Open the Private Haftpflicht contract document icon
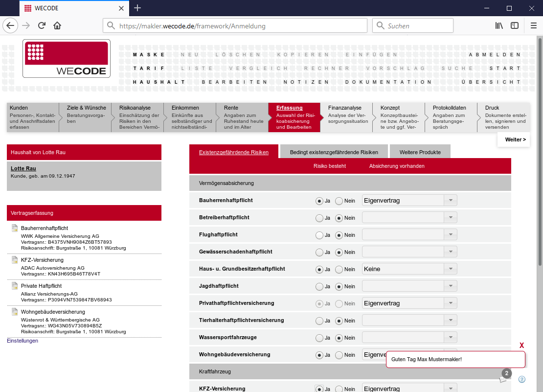The height and width of the screenshot is (392, 543). [15, 286]
